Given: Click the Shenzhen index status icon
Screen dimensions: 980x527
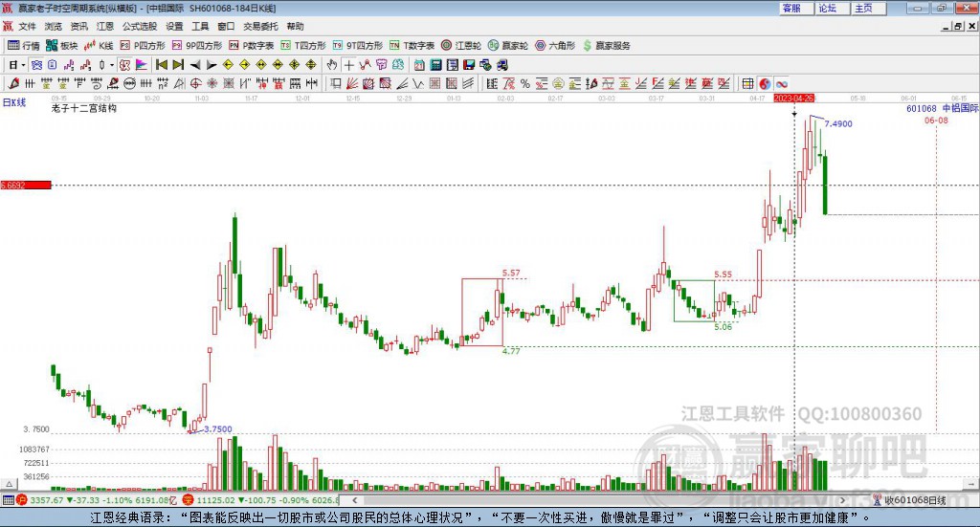Looking at the screenshot, I should pyautogui.click(x=189, y=500).
